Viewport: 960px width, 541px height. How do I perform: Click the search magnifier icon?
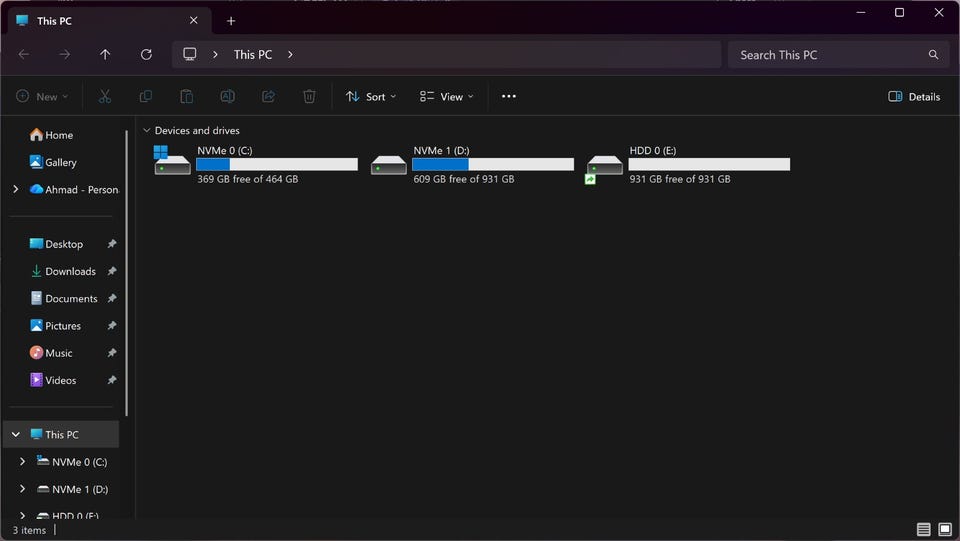coord(933,54)
